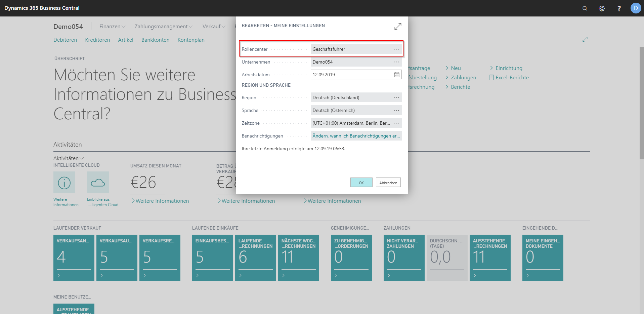Open the Einkaufsbes... tile showing 5
Screen dimensions: 644x314
pyautogui.click(x=213, y=258)
